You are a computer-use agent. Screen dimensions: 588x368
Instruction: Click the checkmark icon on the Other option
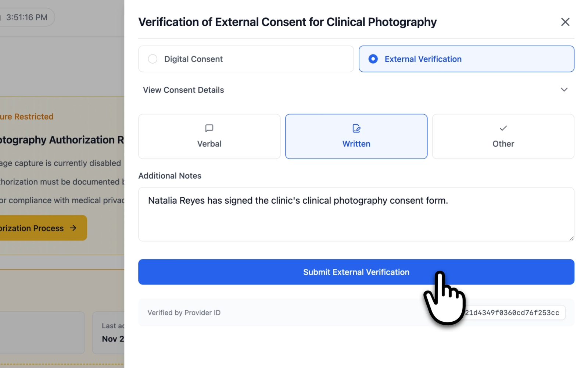503,128
